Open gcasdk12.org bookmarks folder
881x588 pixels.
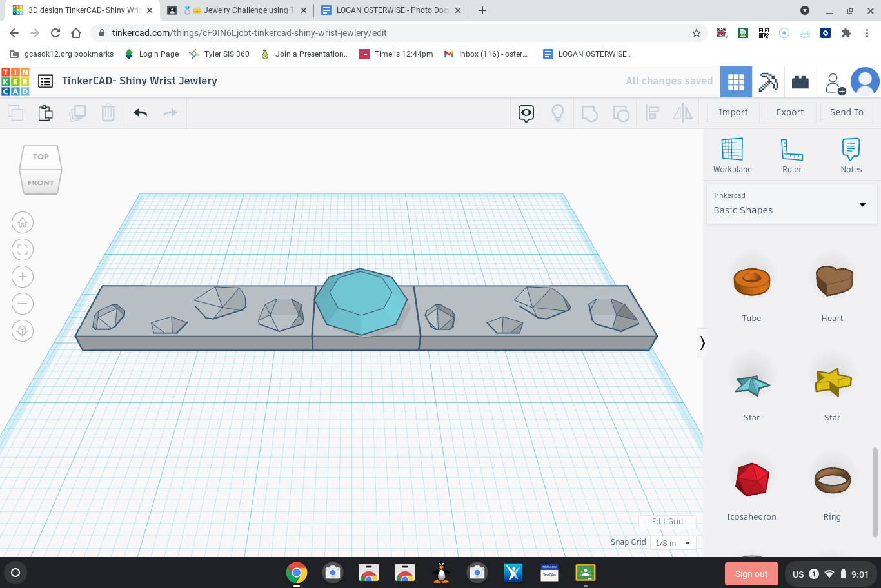[x=62, y=54]
